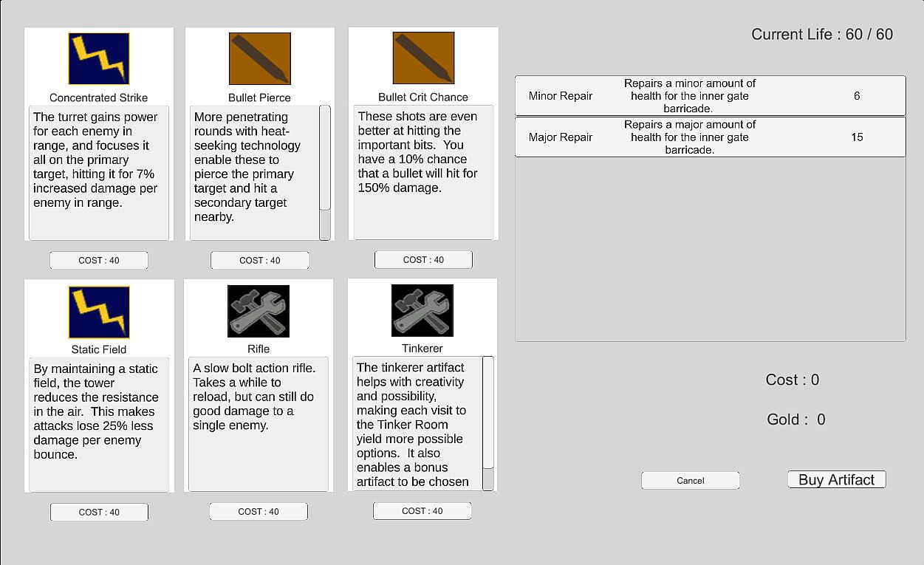Image resolution: width=924 pixels, height=565 pixels.
Task: Click the Buy Artifact button
Action: [x=836, y=480]
